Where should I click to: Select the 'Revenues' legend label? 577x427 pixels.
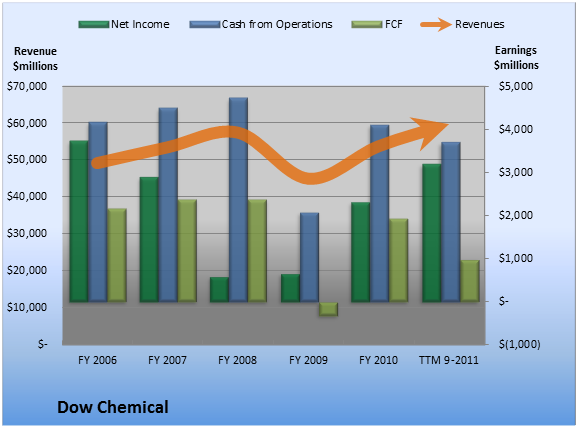480,24
